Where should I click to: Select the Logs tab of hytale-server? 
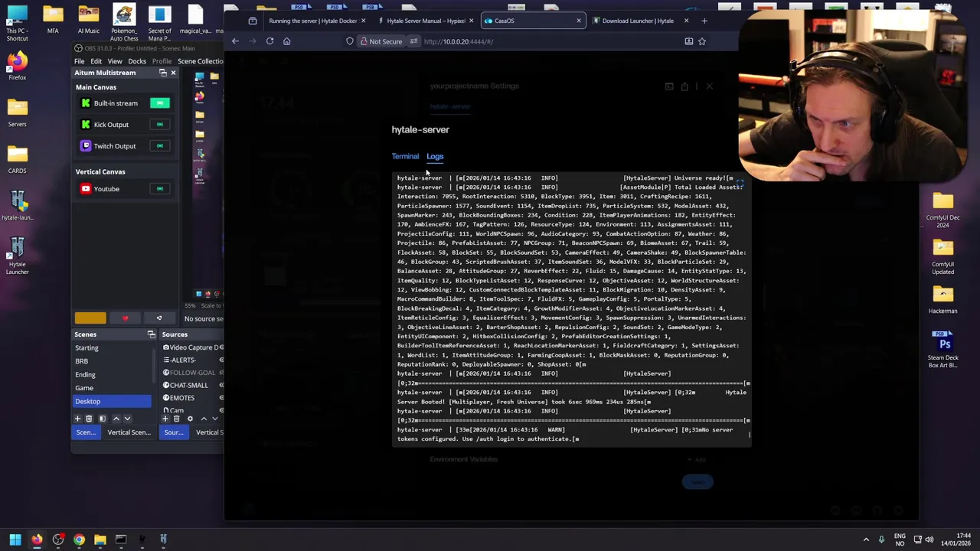(435, 156)
